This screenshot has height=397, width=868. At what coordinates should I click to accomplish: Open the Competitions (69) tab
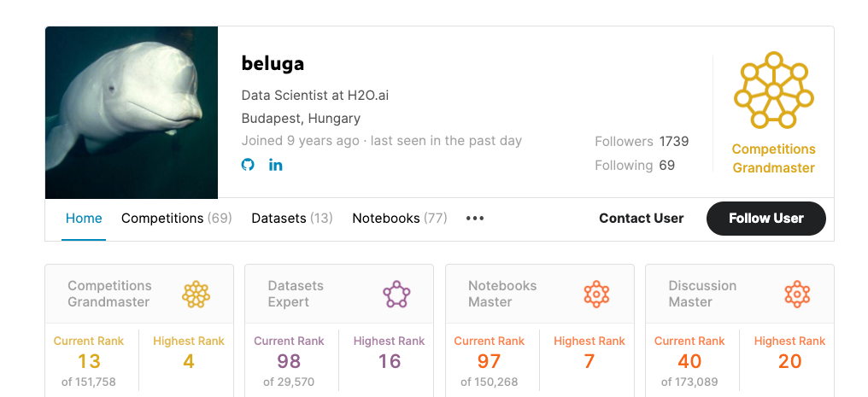(x=176, y=219)
